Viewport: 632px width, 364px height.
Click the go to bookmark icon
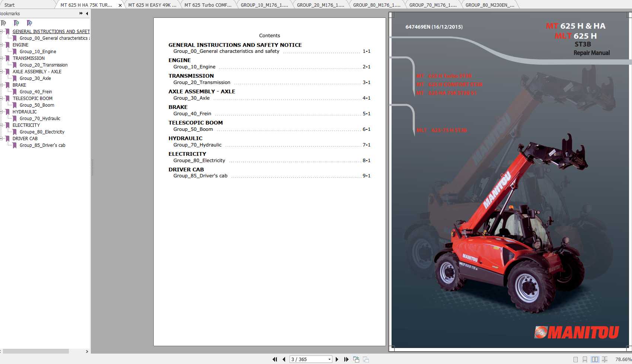[x=29, y=23]
